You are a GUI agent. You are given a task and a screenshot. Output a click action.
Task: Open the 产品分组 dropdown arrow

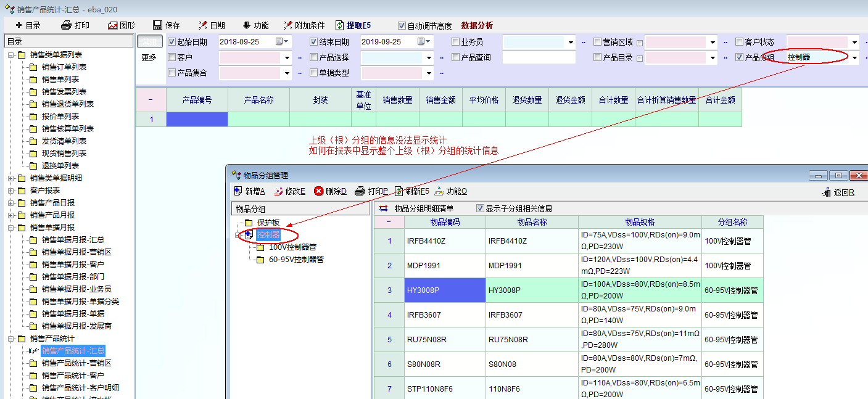(854, 58)
